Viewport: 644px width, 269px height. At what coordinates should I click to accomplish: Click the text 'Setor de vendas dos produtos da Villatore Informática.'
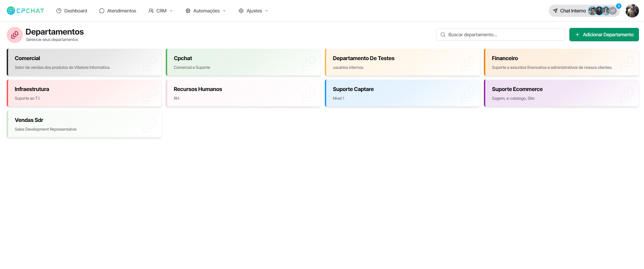tap(63, 68)
